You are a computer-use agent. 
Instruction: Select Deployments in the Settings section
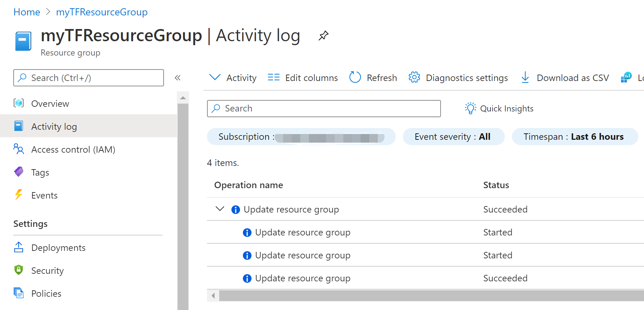[x=58, y=248]
